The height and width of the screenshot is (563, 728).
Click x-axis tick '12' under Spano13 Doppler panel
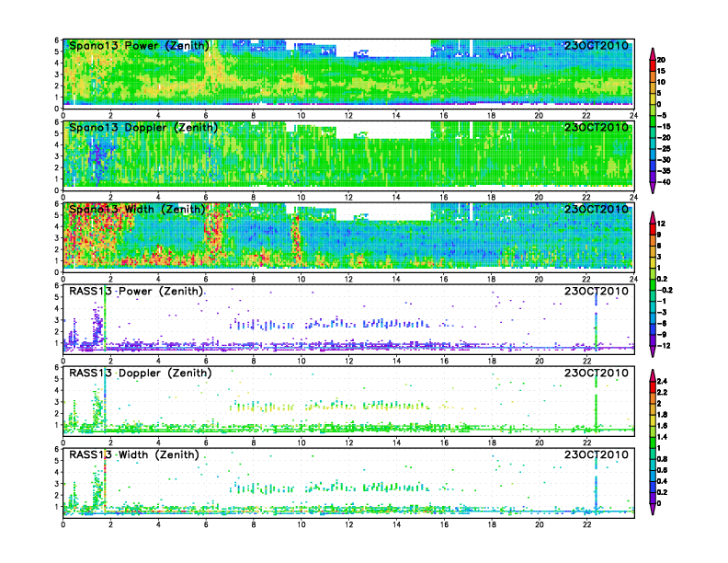coord(348,198)
